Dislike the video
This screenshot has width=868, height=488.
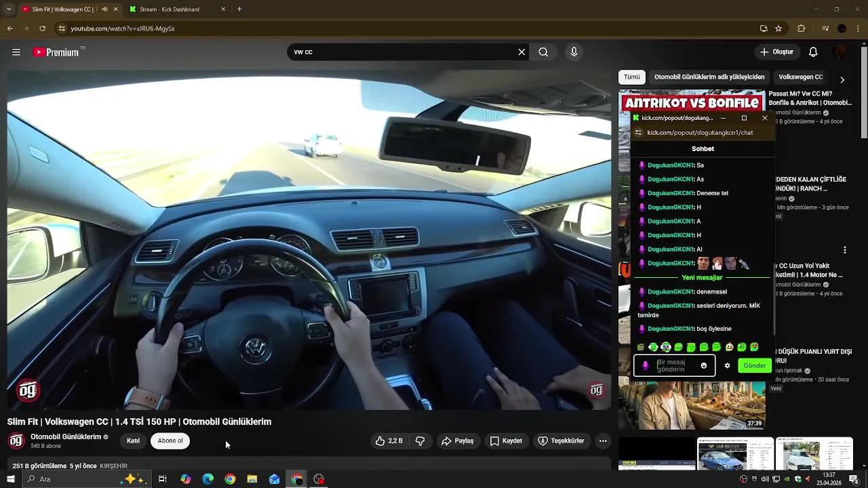[420, 441]
